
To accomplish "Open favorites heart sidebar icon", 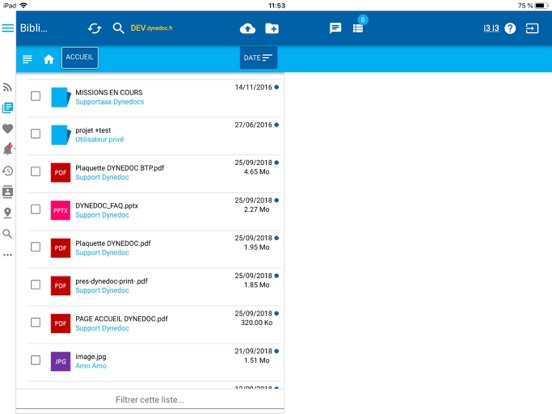I will point(7,128).
